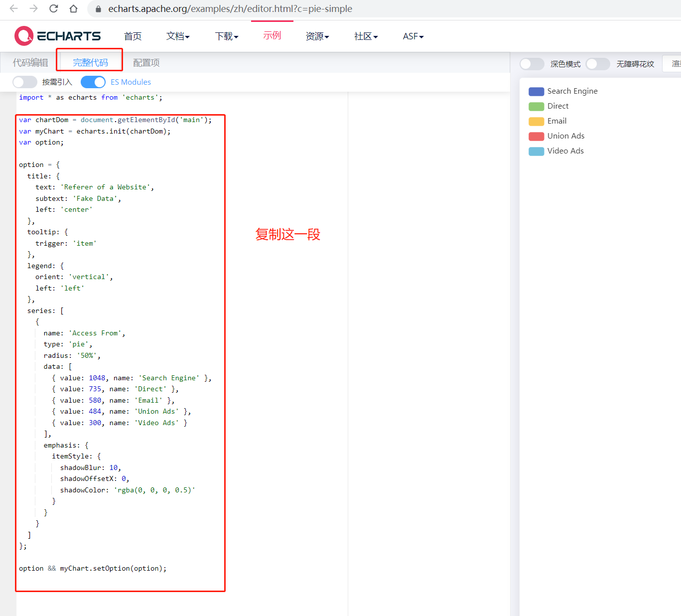Image resolution: width=681 pixels, height=616 pixels.
Task: Click the 'Referer of a Website' title string
Action: (x=105, y=187)
